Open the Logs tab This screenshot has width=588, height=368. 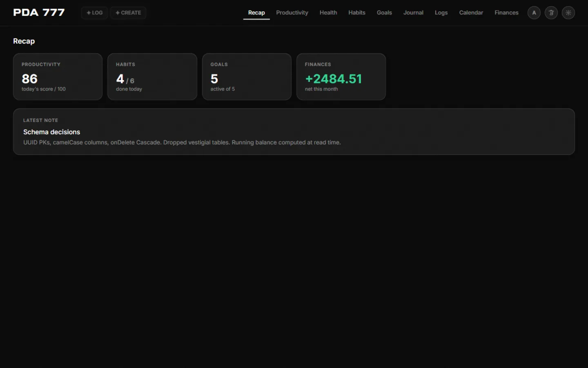point(441,13)
